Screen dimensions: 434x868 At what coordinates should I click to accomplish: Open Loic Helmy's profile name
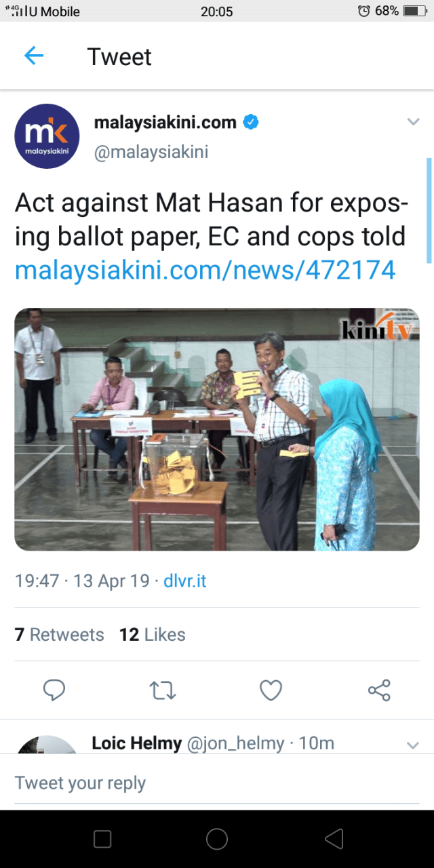pyautogui.click(x=136, y=743)
